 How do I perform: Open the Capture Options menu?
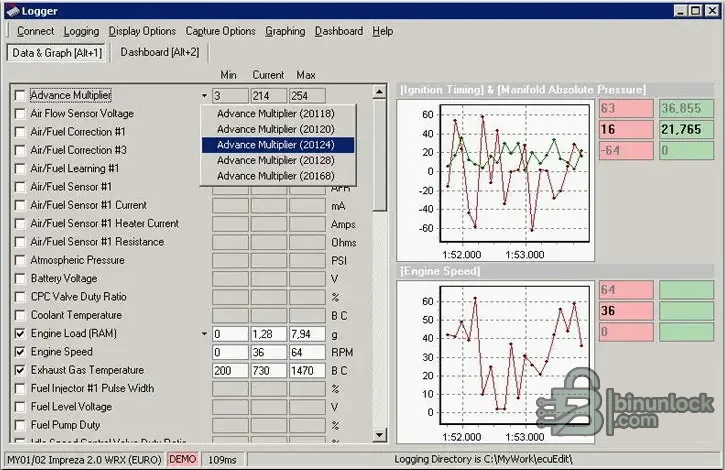click(220, 31)
